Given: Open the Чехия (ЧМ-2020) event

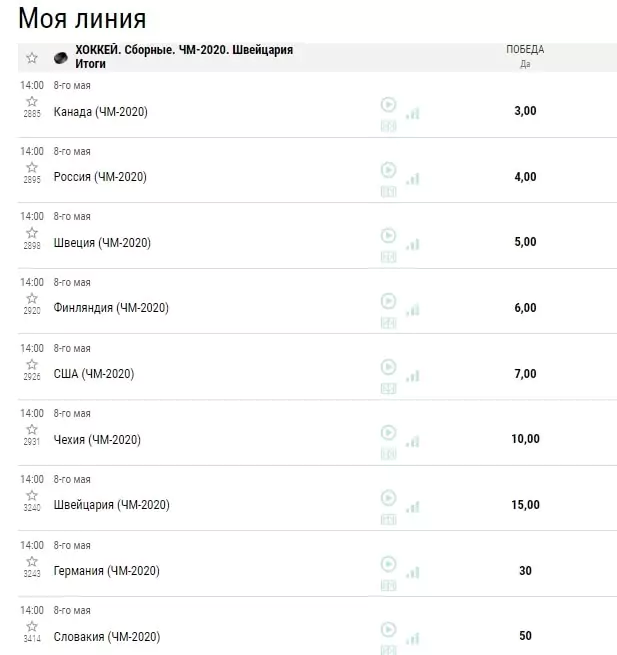Looking at the screenshot, I should [x=97, y=439].
